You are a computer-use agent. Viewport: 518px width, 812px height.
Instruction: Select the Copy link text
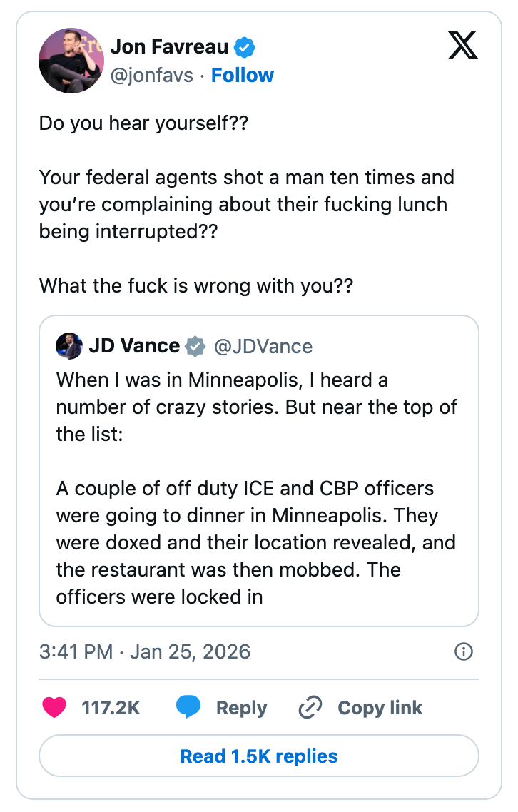[380, 708]
